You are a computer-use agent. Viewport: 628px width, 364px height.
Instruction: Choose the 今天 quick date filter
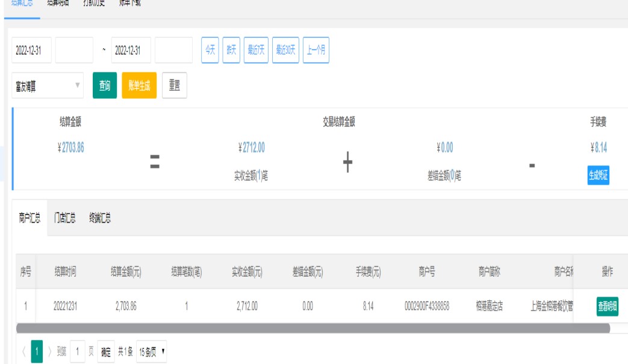(x=209, y=50)
